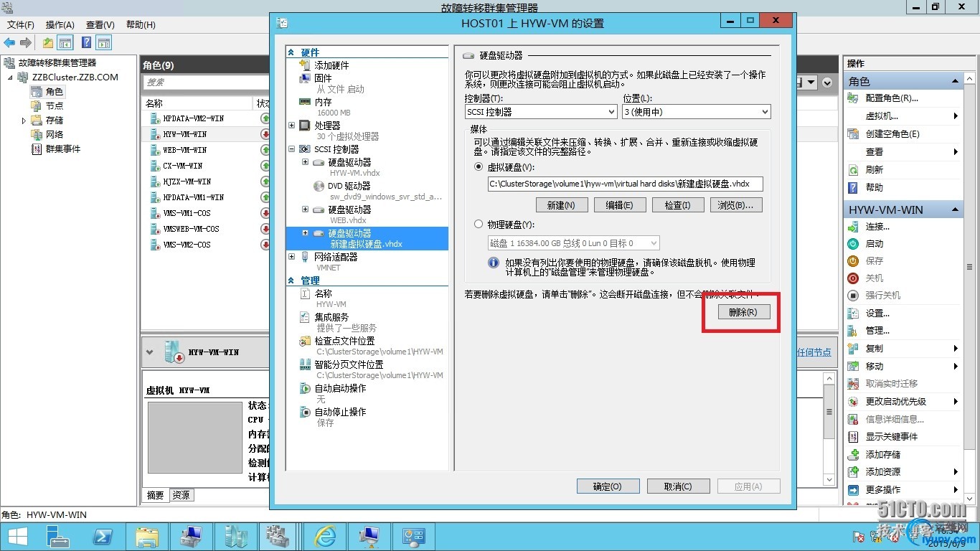Expand the 硬盘驱动器 HYW-VM.vhdx node

pos(306,162)
